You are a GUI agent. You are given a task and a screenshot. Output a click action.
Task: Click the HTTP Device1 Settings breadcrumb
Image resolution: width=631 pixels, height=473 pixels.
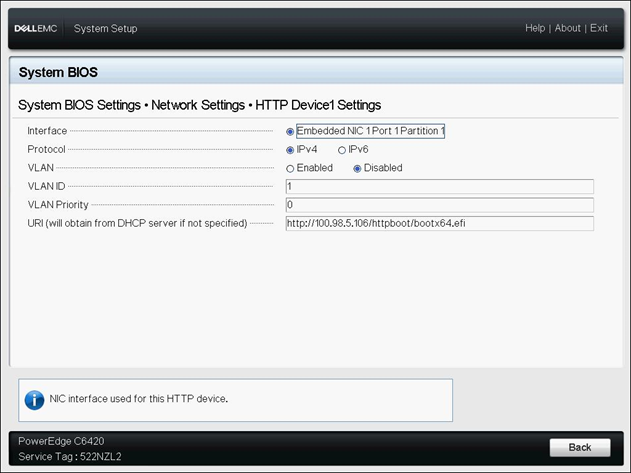click(x=318, y=105)
